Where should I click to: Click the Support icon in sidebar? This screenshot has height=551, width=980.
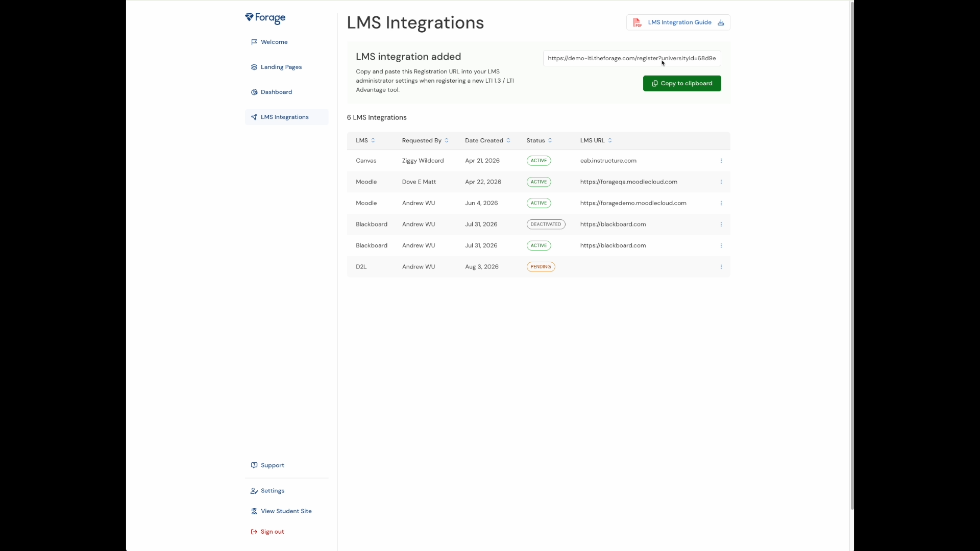click(x=254, y=465)
